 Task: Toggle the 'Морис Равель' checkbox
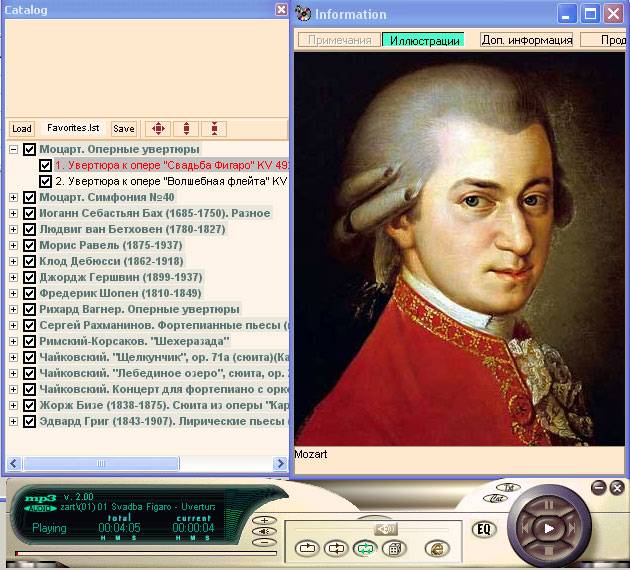(x=29, y=245)
